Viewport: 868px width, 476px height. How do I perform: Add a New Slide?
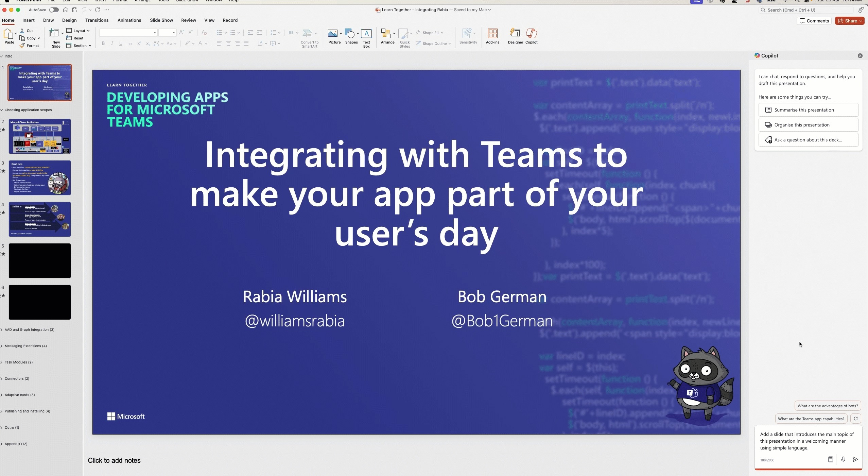56,38
